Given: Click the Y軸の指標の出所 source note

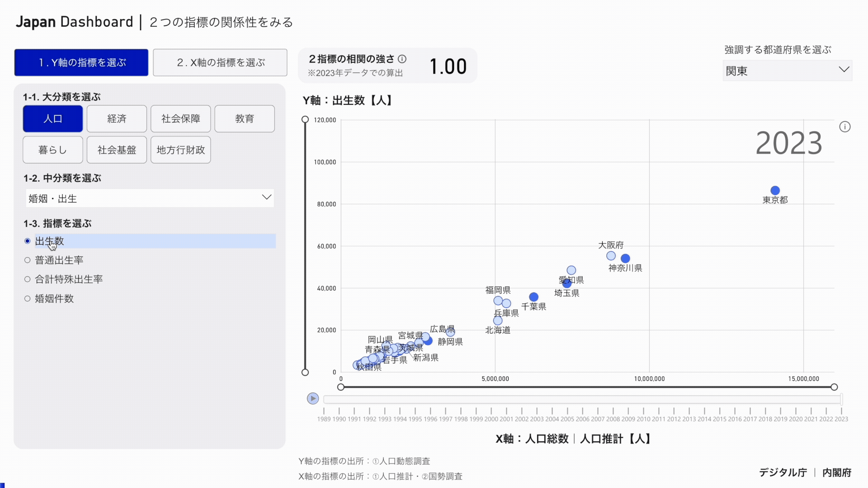Looking at the screenshot, I should coord(364,461).
